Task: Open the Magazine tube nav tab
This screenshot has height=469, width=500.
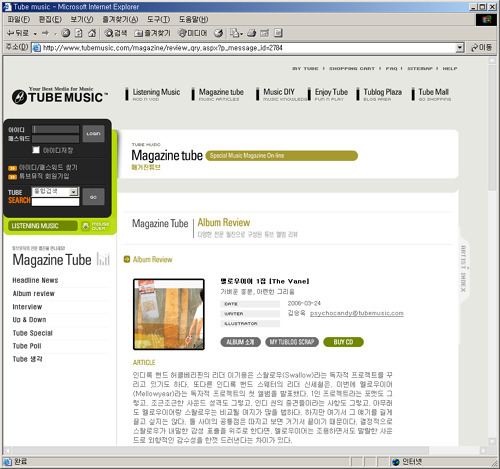Action: coord(218,94)
